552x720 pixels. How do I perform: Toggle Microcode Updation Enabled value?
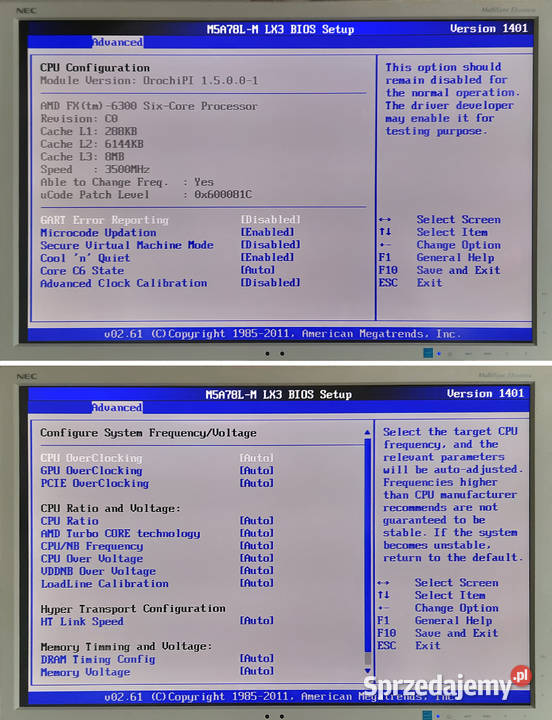tap(267, 232)
